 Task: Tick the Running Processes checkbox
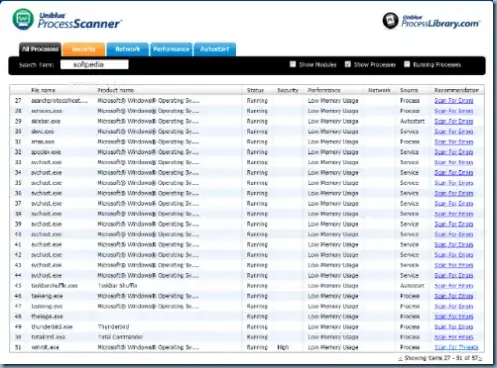407,64
